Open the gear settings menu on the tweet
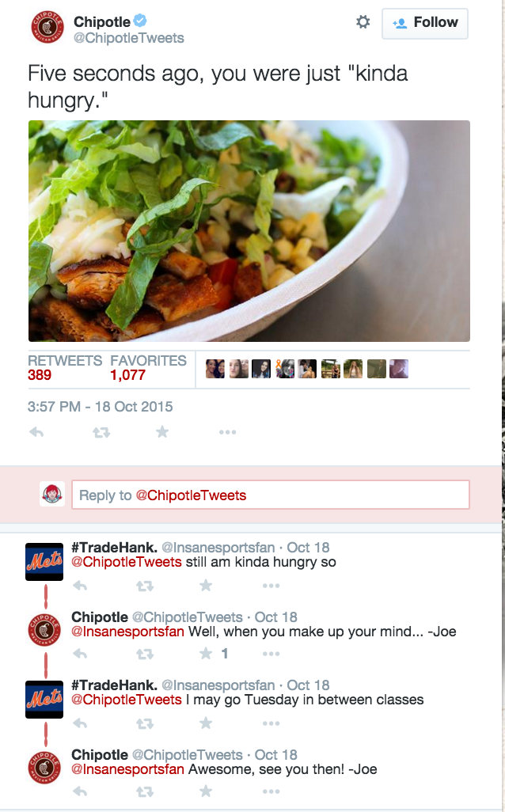Viewport: 505px width, 812px height. coord(363,21)
